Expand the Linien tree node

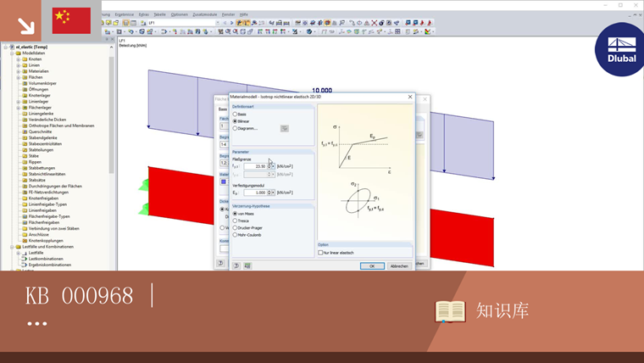pyautogui.click(x=18, y=65)
